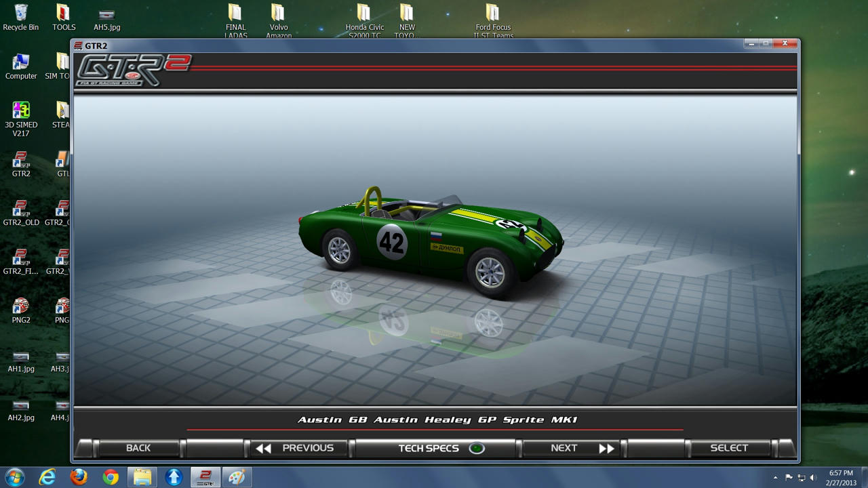Open the TOOLS folder on desktop
868x488 pixels.
(x=64, y=18)
